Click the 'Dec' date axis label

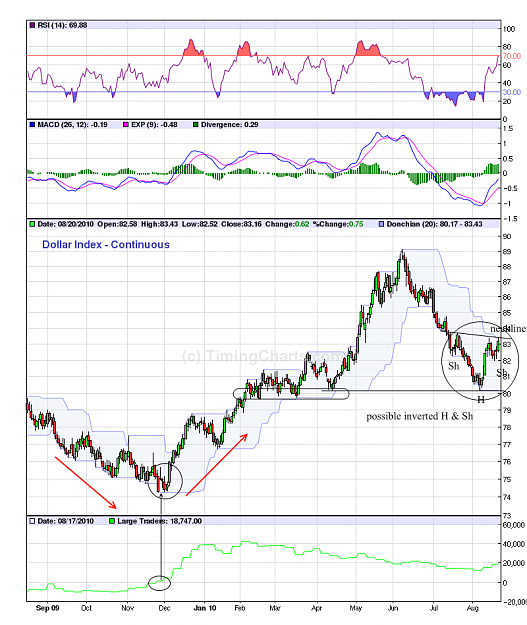(x=164, y=608)
